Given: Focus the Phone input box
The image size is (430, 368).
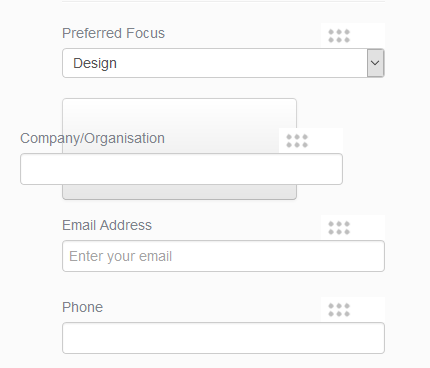Looking at the screenshot, I should pyautogui.click(x=223, y=338).
